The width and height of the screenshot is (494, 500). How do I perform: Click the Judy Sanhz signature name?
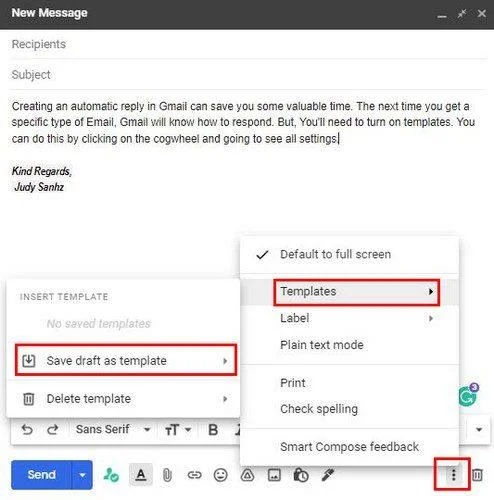(x=39, y=187)
